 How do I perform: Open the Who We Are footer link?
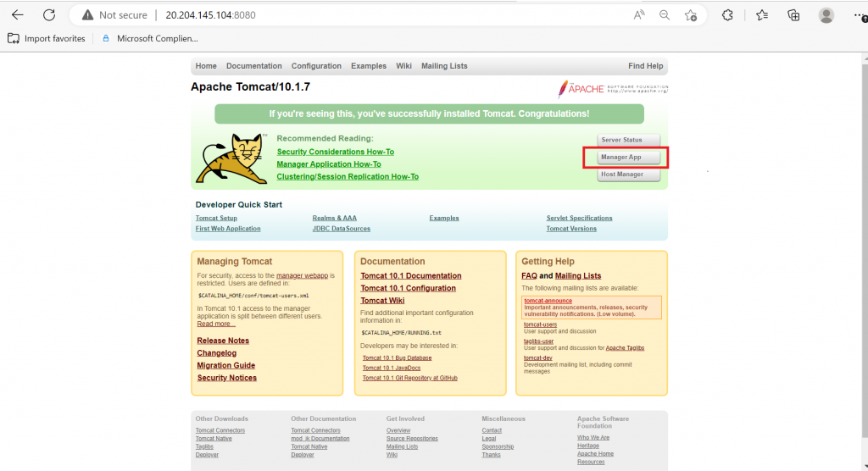[x=593, y=438]
